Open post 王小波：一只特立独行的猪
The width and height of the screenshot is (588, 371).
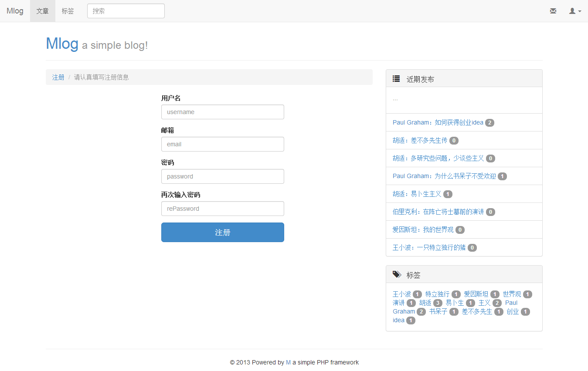tap(429, 247)
